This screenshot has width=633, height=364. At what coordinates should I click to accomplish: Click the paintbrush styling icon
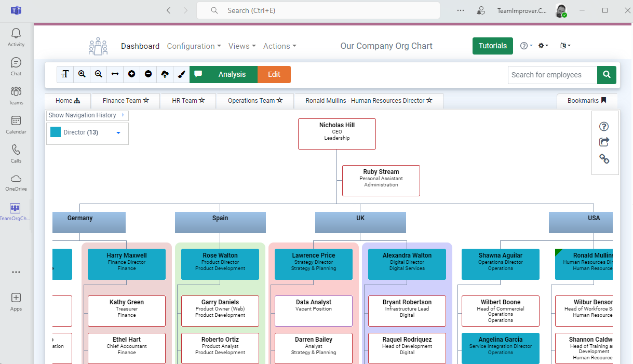point(181,74)
